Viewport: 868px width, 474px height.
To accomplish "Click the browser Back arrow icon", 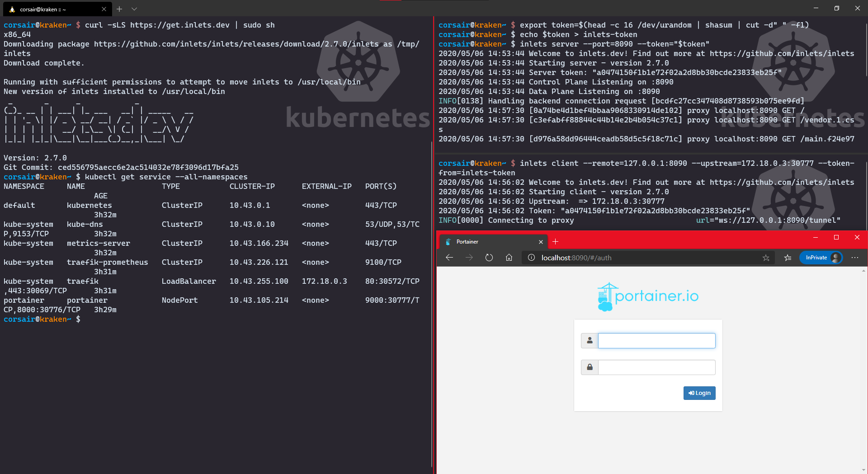I will pyautogui.click(x=449, y=258).
